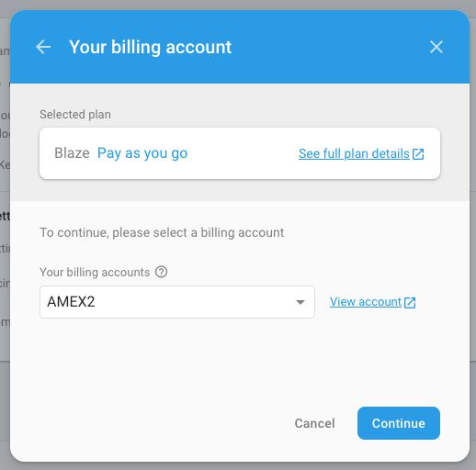
Task: Click the Your billing account dialog title
Action: point(150,47)
